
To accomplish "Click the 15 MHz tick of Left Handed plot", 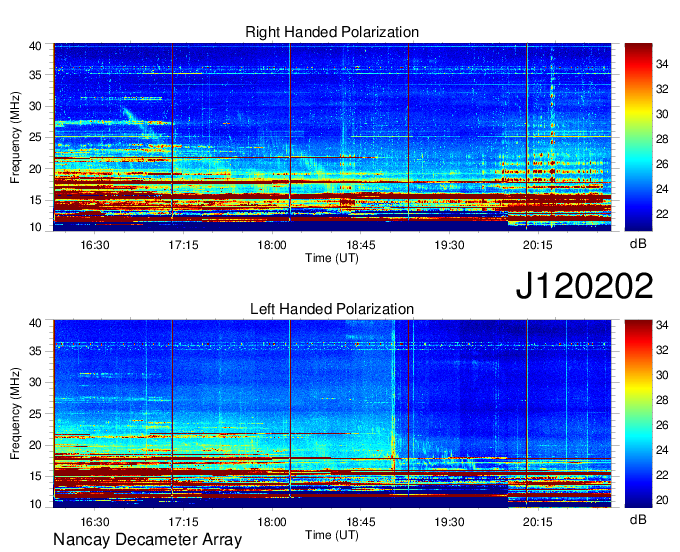I will pyautogui.click(x=35, y=477).
